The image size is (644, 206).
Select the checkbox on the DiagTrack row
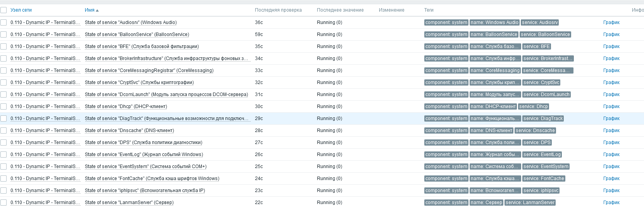[x=3, y=118]
